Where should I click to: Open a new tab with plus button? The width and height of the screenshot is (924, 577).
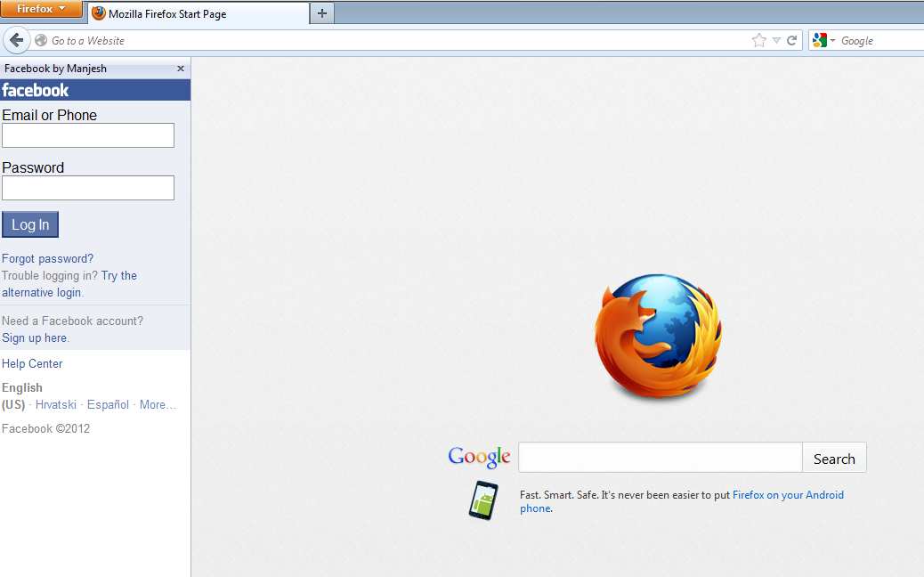click(321, 13)
